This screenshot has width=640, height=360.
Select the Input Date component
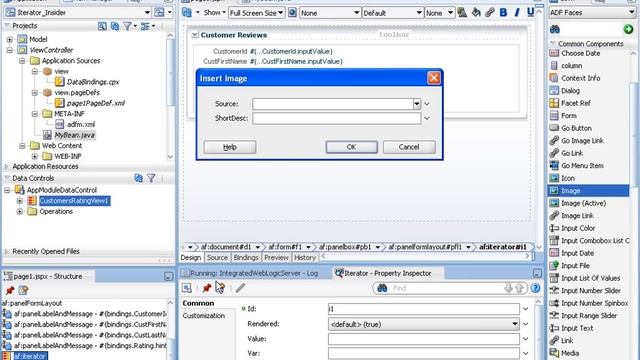(x=577, y=253)
